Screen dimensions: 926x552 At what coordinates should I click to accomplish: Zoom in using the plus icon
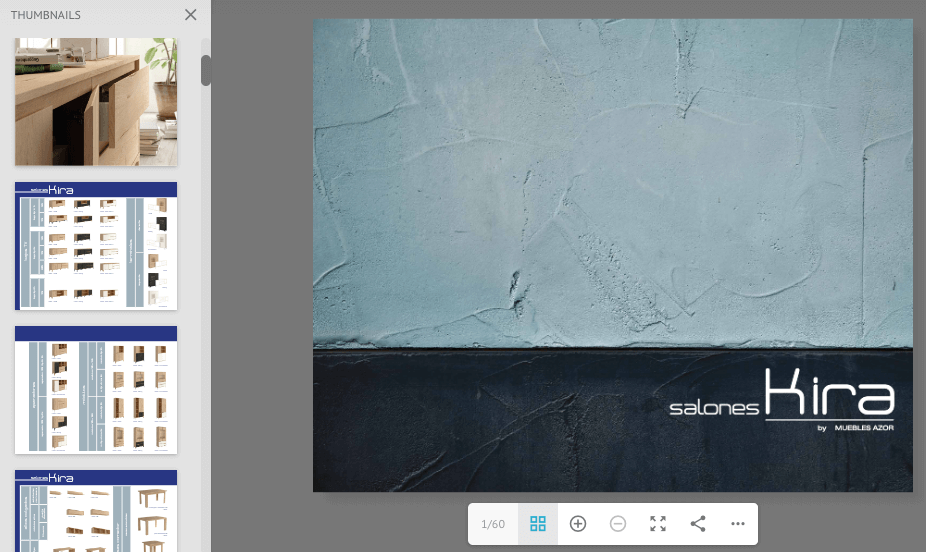tap(578, 524)
